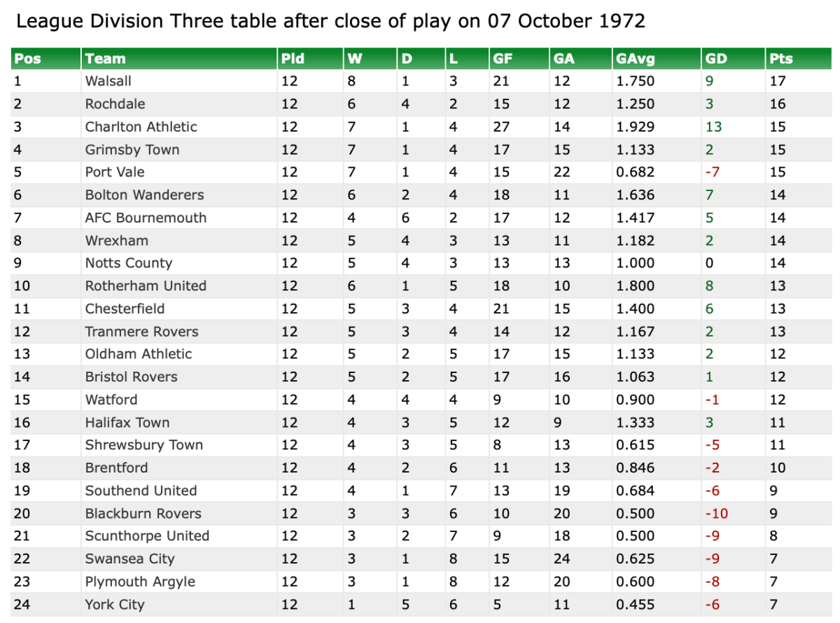
Task: Click Port Vale's goal difference -7
Action: click(713, 172)
